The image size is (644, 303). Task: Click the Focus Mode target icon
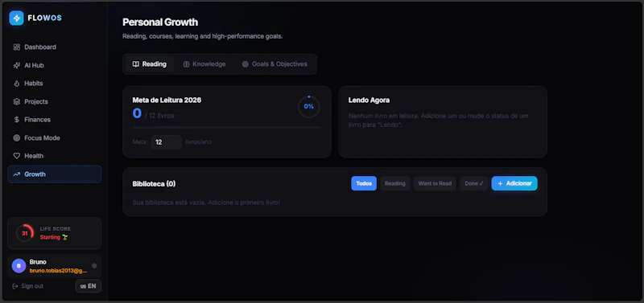17,137
